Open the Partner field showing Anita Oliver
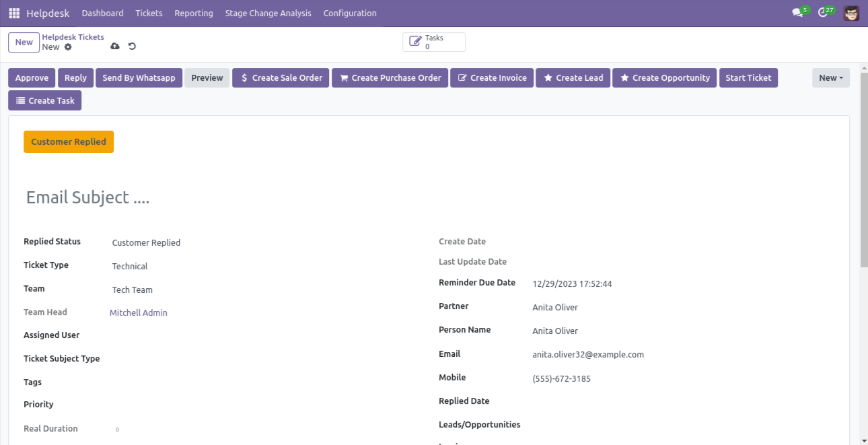Viewport: 868px width, 445px height. click(683, 308)
